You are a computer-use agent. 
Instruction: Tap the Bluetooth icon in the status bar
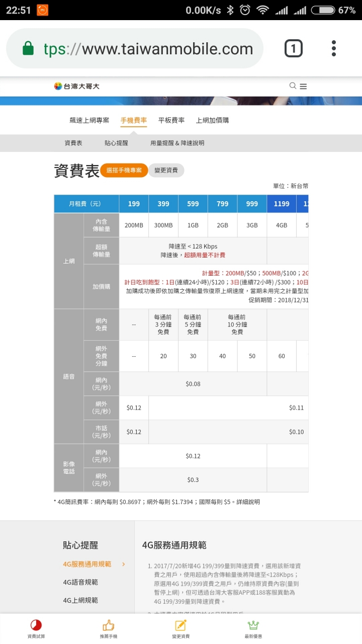pos(230,10)
